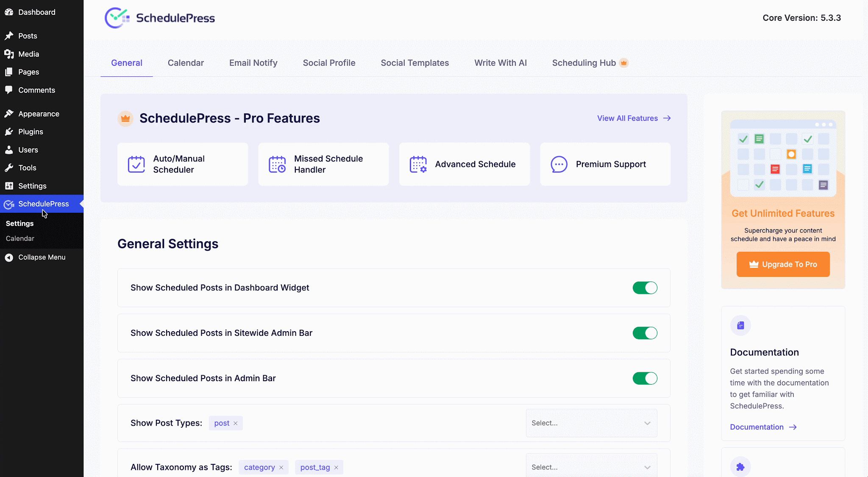Image resolution: width=868 pixels, height=477 pixels.
Task: Click Upgrade To Pro button
Action: 783,264
